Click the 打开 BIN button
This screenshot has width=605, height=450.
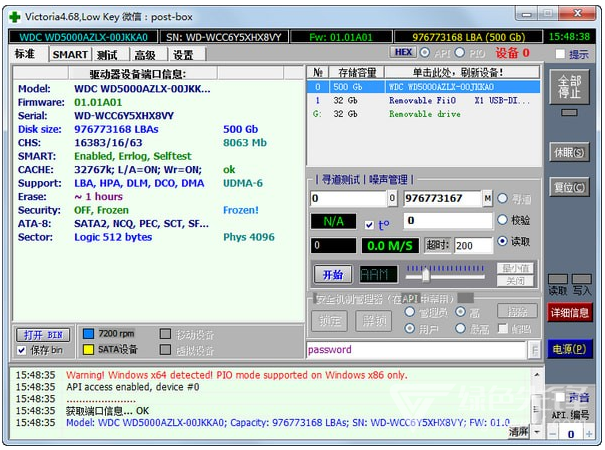pos(43,335)
